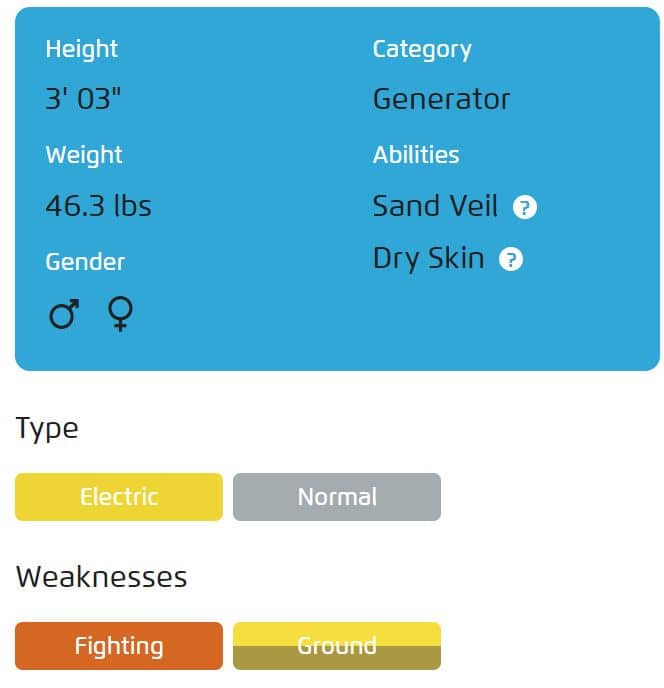Image resolution: width=664 pixels, height=688 pixels.
Task: Click the Weight label
Action: (x=84, y=155)
